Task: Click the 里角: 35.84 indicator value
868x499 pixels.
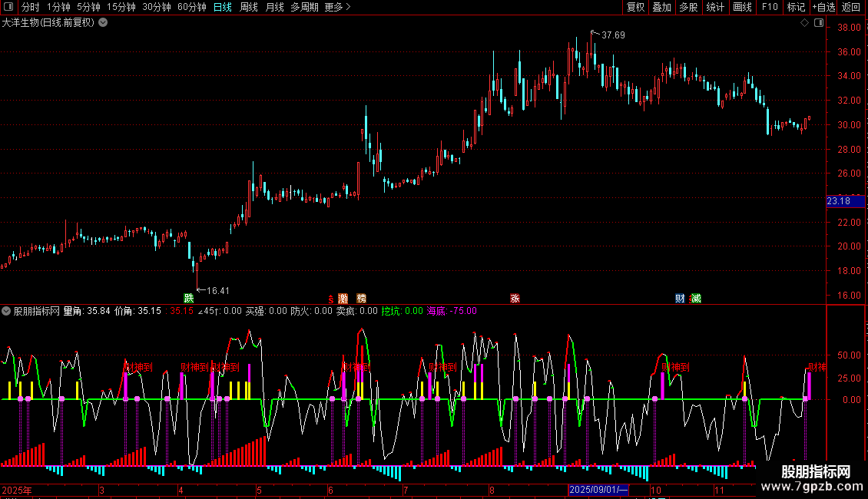Action: tap(86, 311)
